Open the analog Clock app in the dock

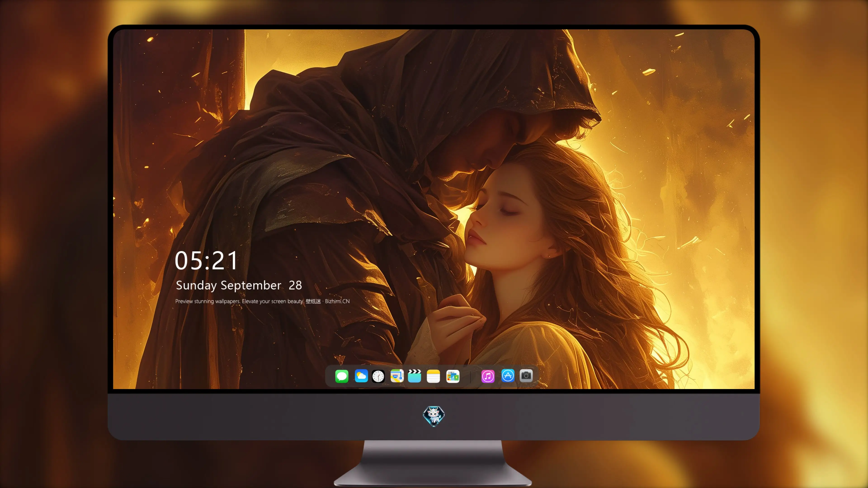tap(378, 376)
